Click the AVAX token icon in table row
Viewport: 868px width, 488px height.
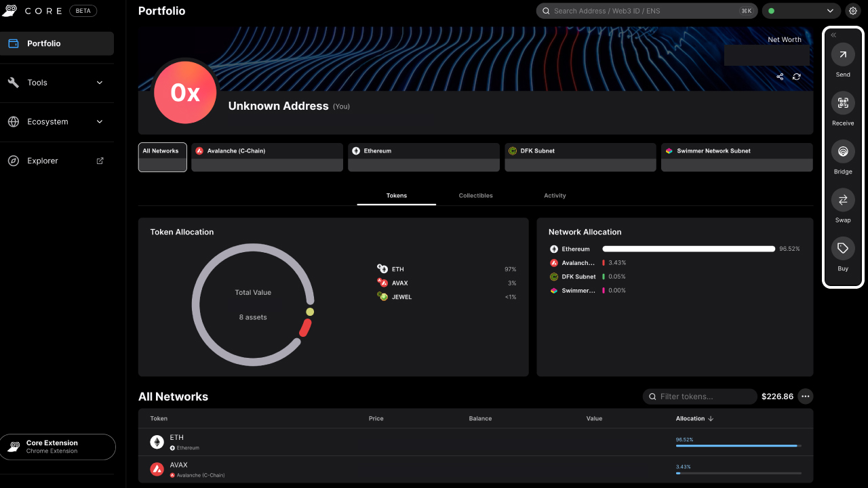point(157,469)
